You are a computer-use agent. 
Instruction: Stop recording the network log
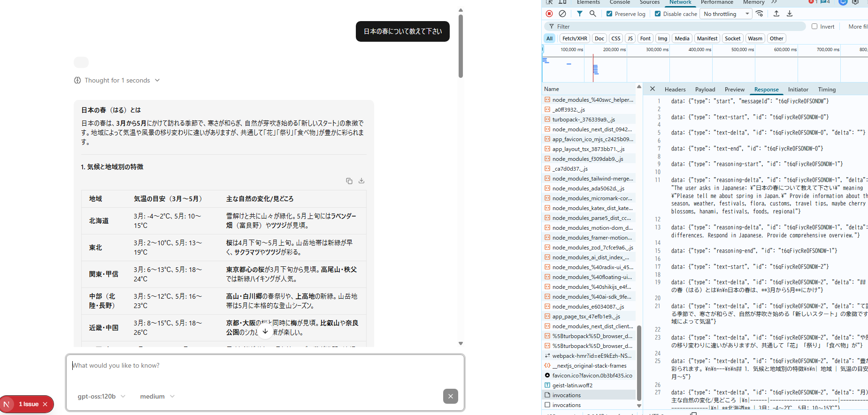pos(549,14)
